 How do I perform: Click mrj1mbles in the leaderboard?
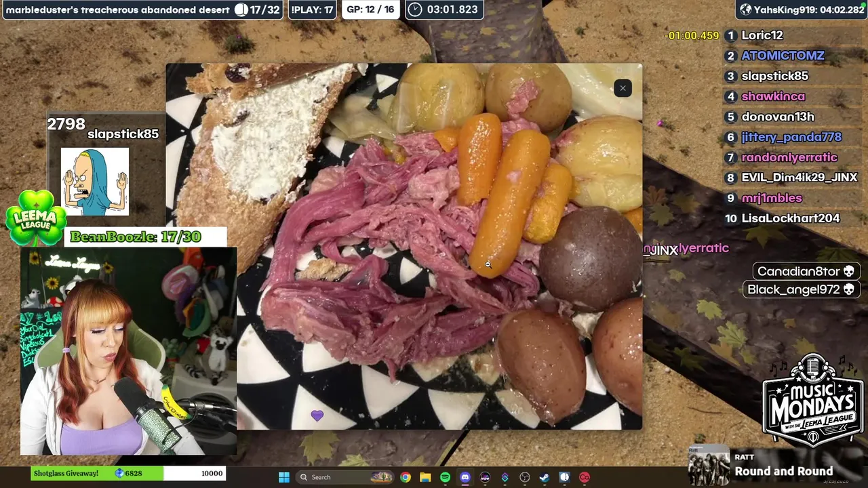772,198
